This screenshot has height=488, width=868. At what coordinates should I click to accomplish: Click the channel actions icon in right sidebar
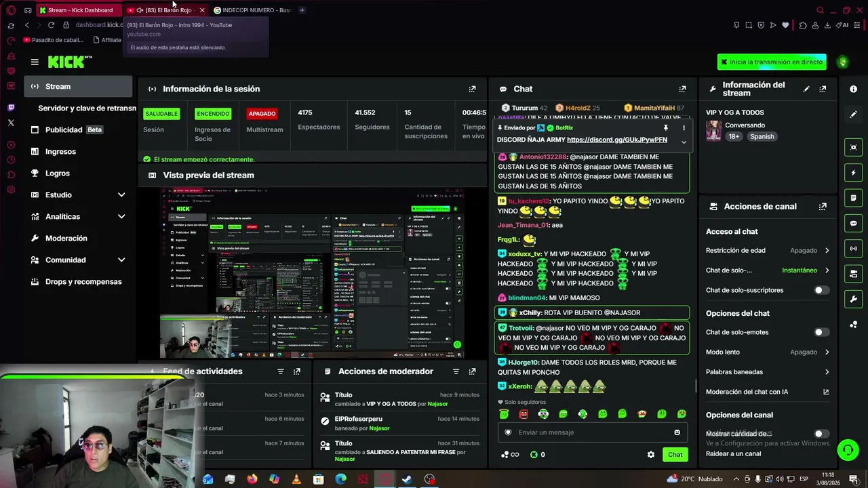(853, 274)
